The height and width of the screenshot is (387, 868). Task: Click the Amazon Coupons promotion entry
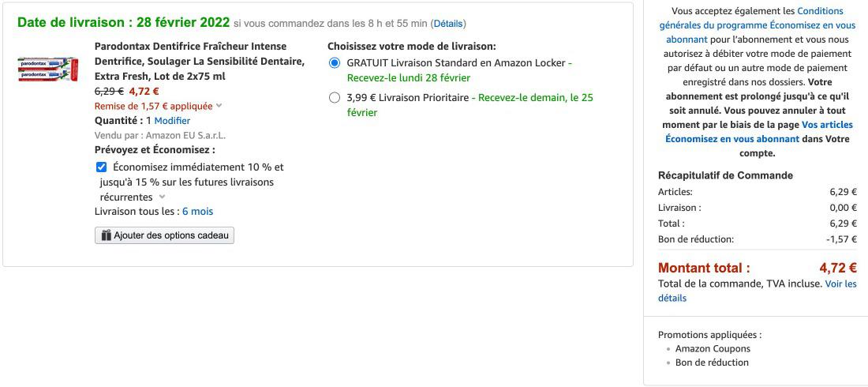(x=713, y=348)
